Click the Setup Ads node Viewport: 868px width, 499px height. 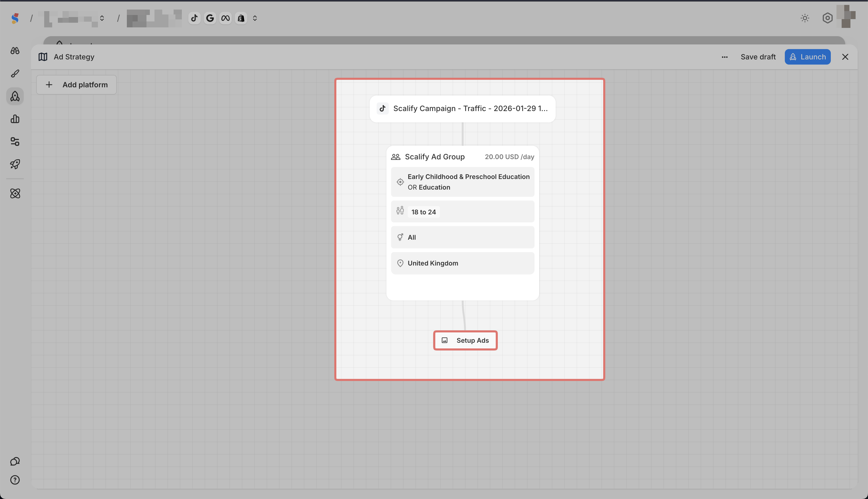[465, 340]
